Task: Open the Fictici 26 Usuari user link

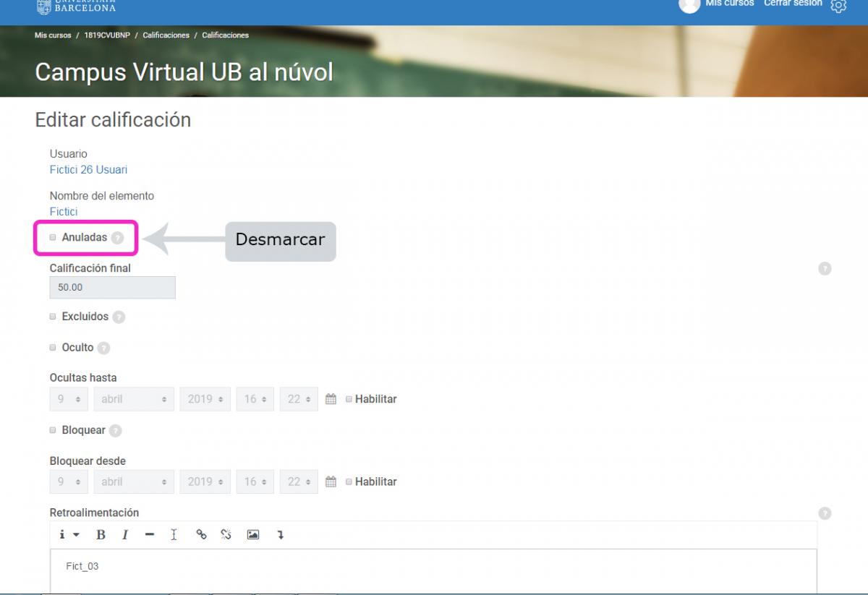Action: [88, 170]
